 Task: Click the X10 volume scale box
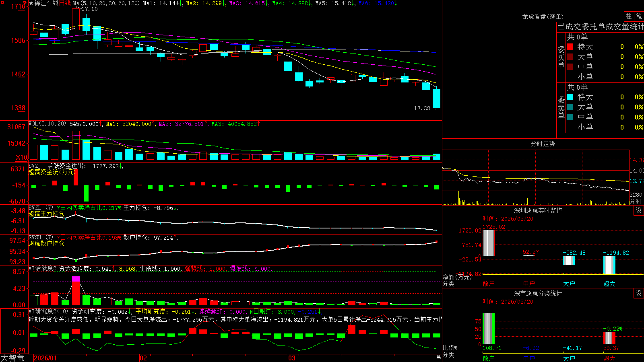click(x=21, y=157)
